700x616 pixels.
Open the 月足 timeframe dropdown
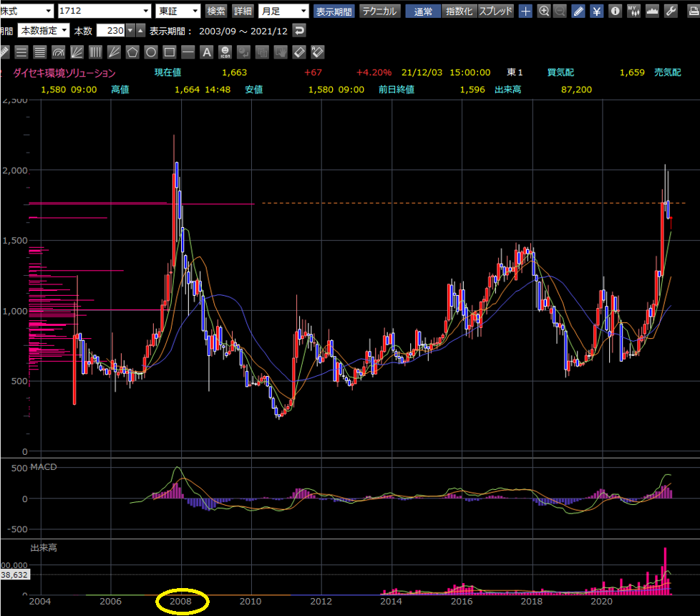[283, 11]
